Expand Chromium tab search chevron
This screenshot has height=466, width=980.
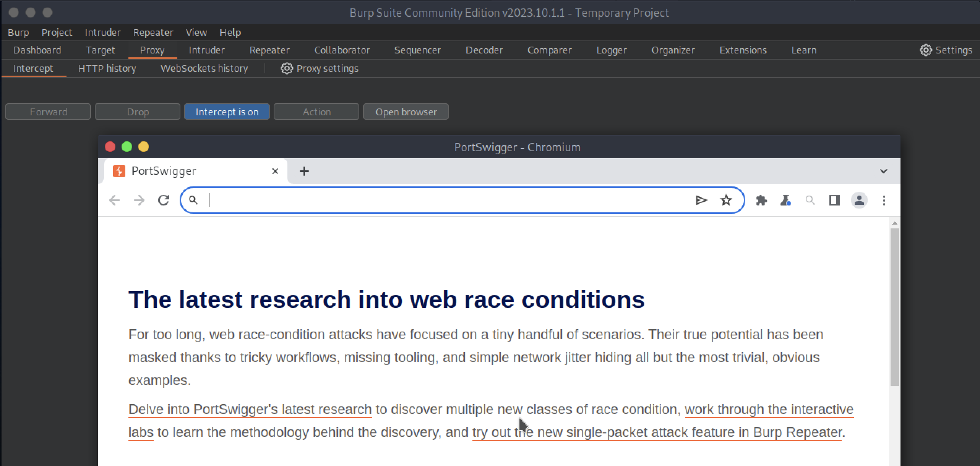(883, 171)
